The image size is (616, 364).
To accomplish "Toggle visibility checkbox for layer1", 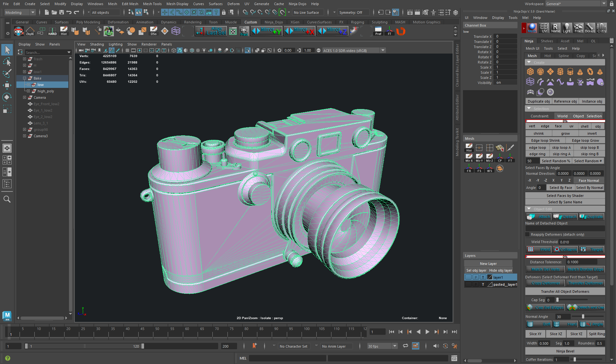I will (x=468, y=277).
